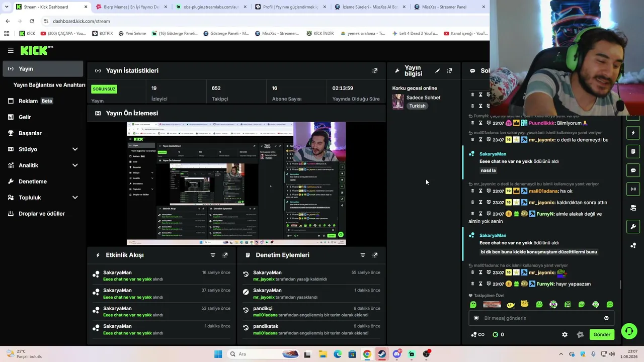This screenshot has height=362, width=644.
Task: Expand the Topluluk sidebar section
Action: (75, 198)
